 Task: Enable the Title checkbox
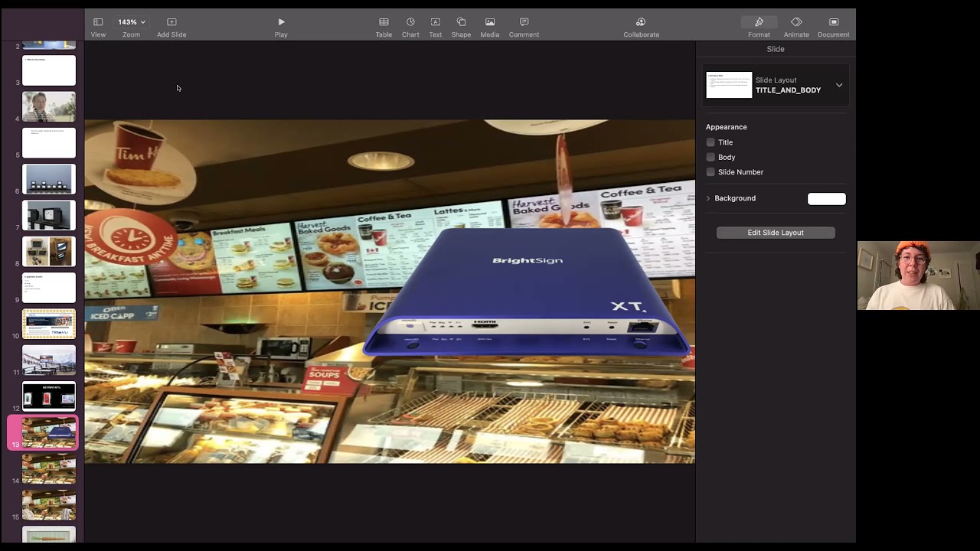(710, 142)
